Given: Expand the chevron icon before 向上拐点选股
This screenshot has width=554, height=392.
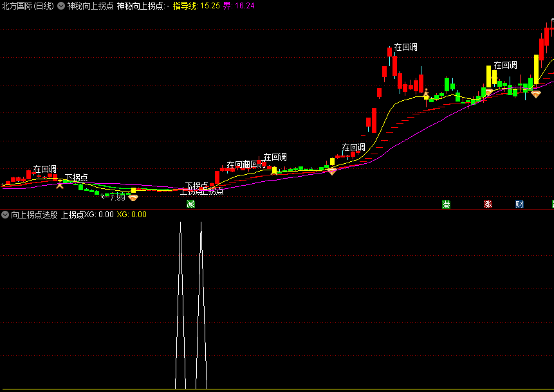Looking at the screenshot, I should pos(5,215).
